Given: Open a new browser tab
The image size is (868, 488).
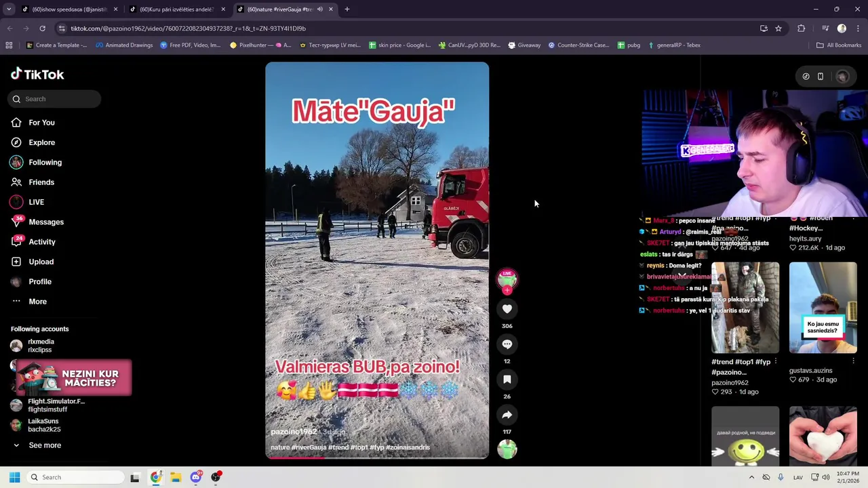Looking at the screenshot, I should tap(347, 9).
